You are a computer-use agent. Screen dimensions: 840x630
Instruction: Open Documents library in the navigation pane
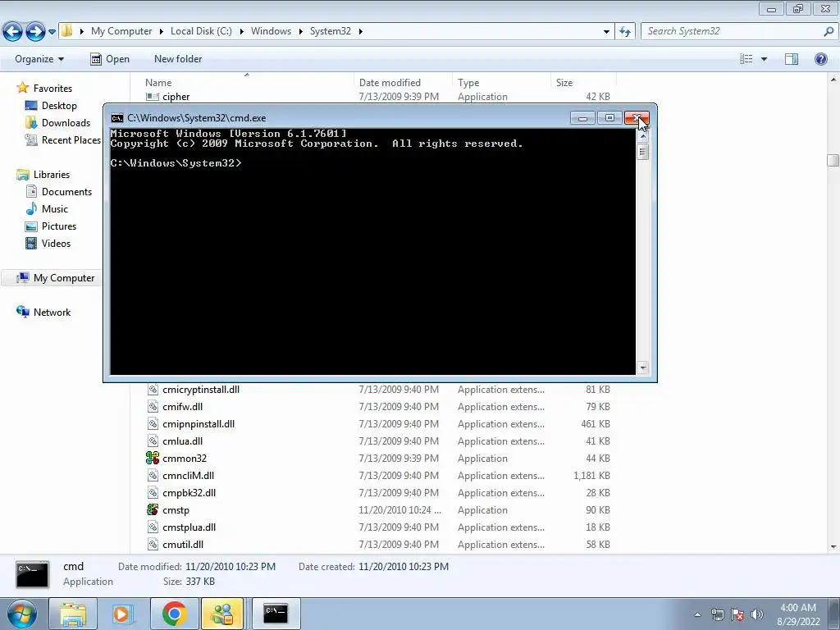coord(66,192)
